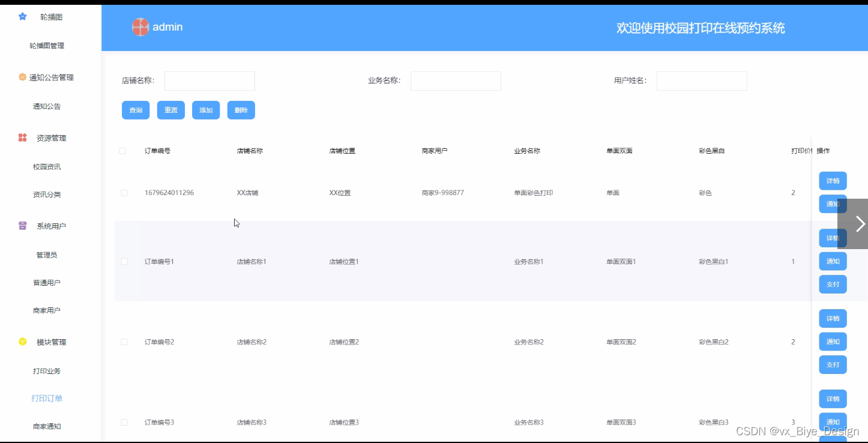The height and width of the screenshot is (443, 868).
Task: Click the yellow cube icon beside 模块管理
Action: [x=22, y=342]
